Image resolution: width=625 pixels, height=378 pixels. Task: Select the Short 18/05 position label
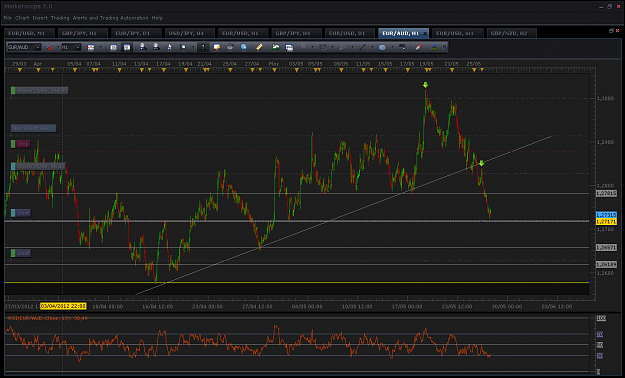(39, 91)
